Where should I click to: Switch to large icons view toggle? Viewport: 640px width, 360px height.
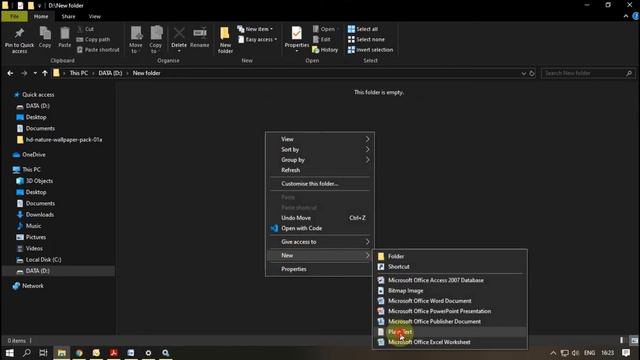tap(634, 340)
